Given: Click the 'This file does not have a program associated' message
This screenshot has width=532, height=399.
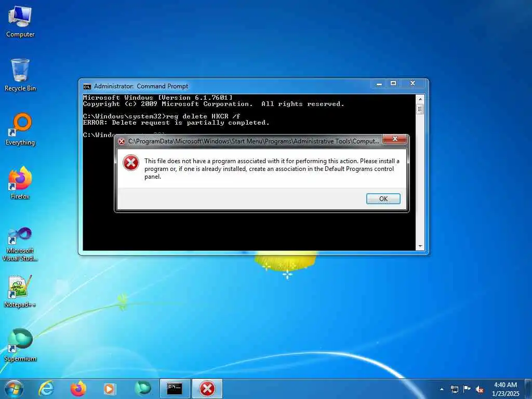Looking at the screenshot, I should [x=272, y=169].
